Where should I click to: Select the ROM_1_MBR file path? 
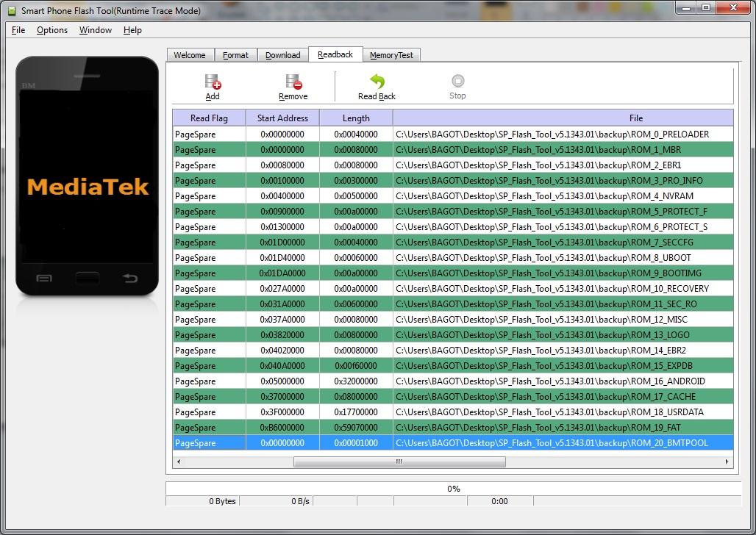point(538,149)
